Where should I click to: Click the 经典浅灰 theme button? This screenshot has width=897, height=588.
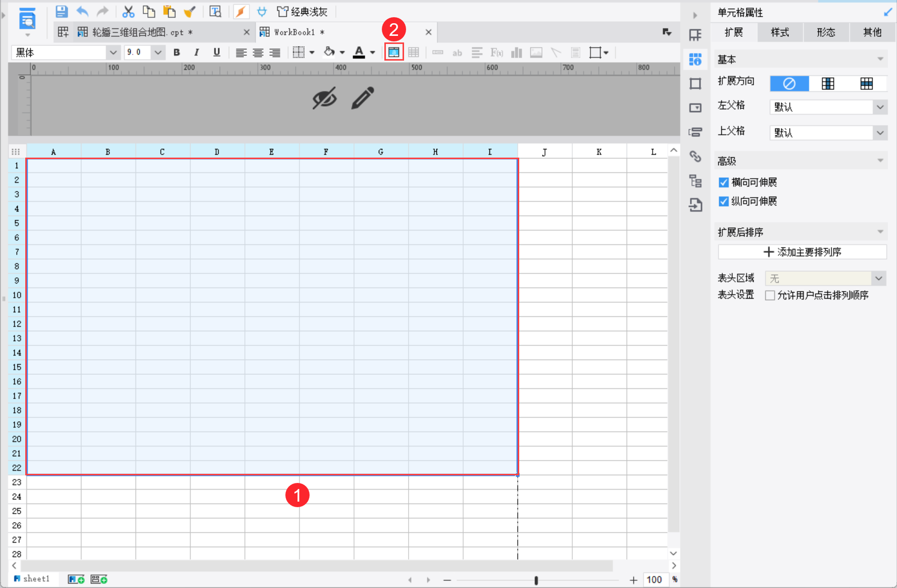pyautogui.click(x=303, y=12)
